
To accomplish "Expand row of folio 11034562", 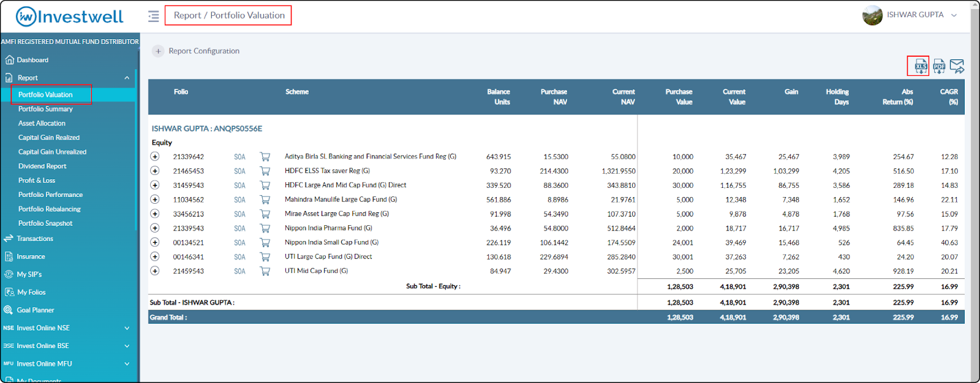I will point(155,199).
